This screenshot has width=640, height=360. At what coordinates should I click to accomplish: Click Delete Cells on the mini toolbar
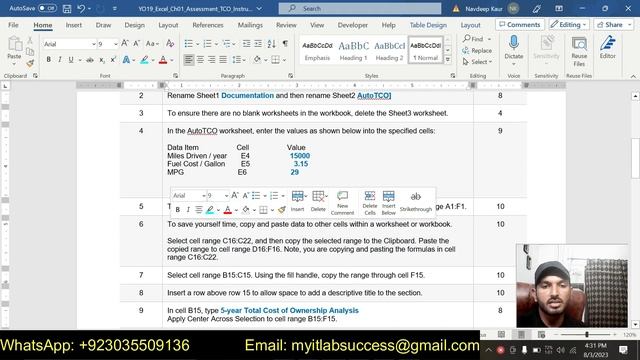370,202
